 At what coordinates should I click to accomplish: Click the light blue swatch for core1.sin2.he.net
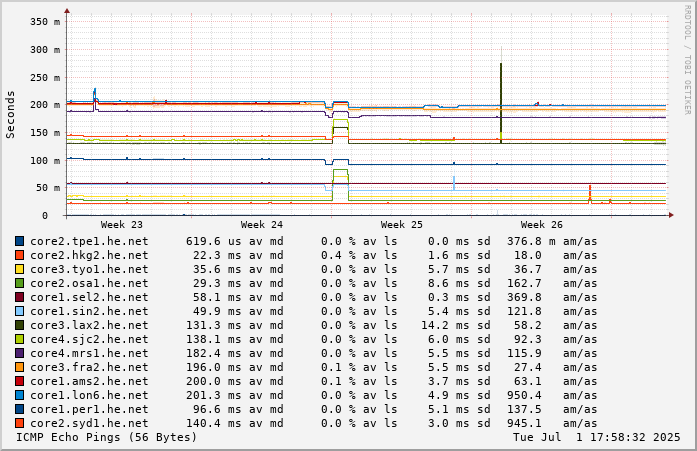20,311
